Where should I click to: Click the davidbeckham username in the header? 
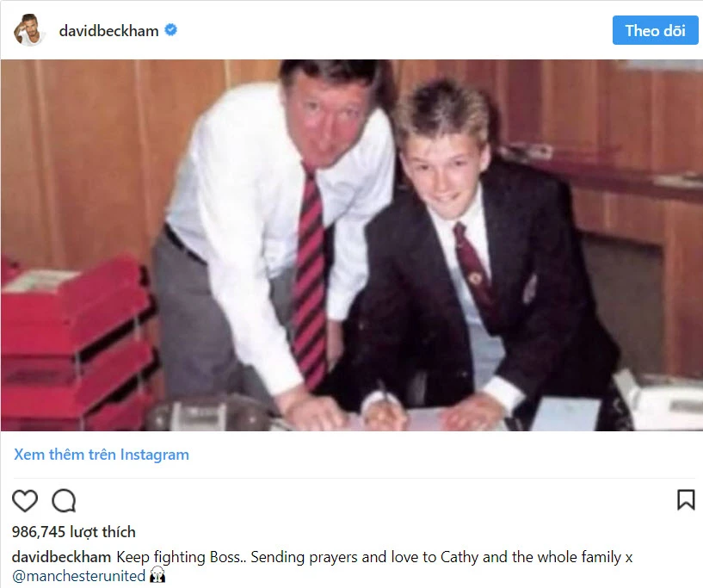tap(109, 30)
